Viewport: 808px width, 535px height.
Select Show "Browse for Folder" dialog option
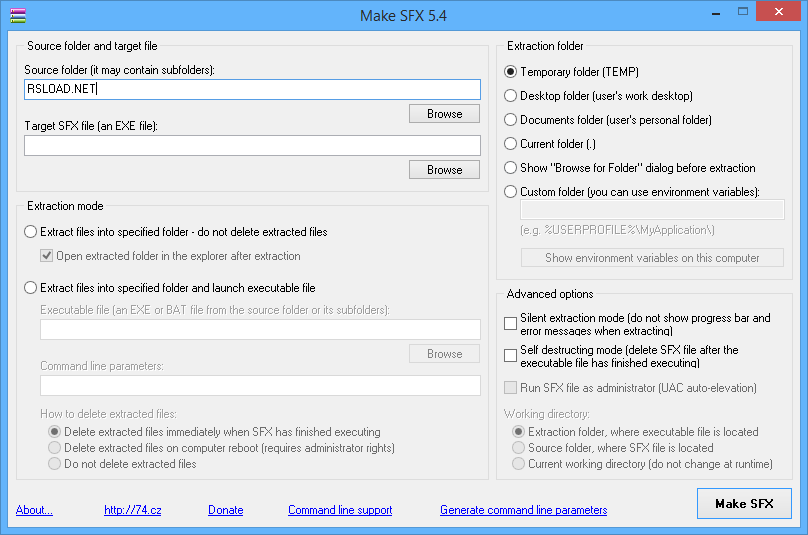click(x=511, y=168)
